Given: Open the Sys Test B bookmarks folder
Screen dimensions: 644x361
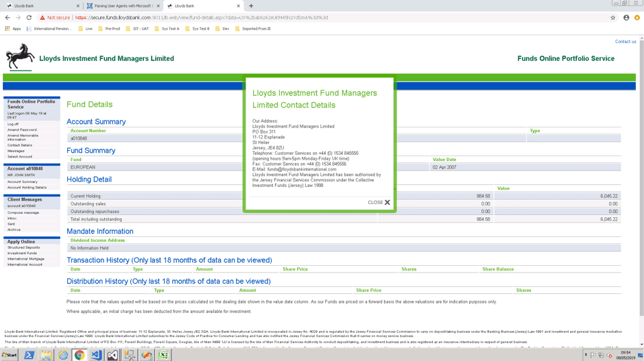Looking at the screenshot, I should click(197, 29).
